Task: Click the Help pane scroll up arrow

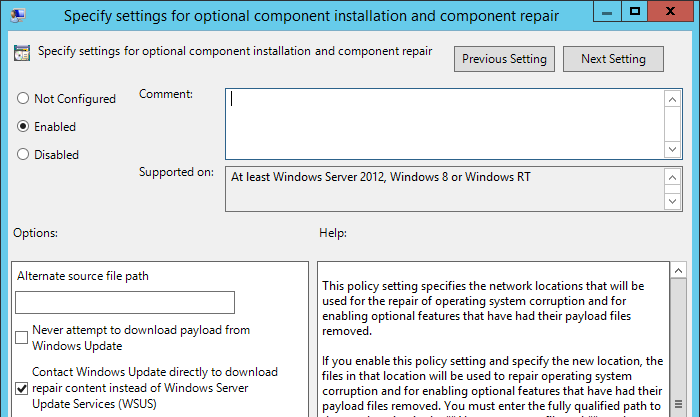Action: (x=678, y=271)
